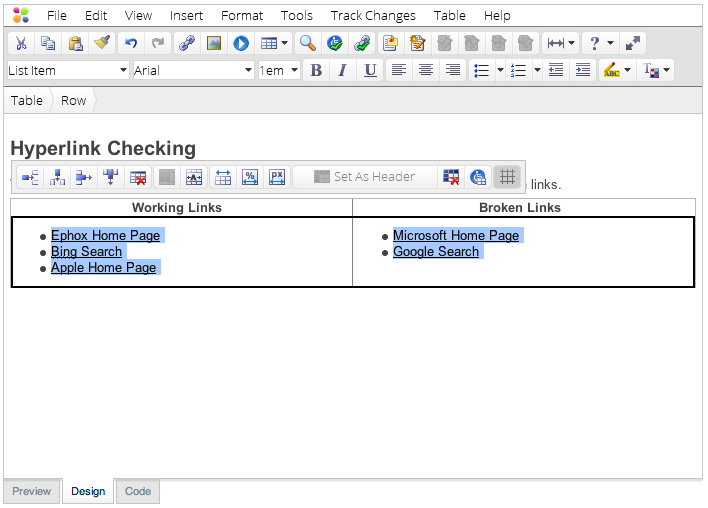Viewport: 708px width, 508px height.
Task: Expand the insert table dropdown arrow
Action: coord(284,43)
